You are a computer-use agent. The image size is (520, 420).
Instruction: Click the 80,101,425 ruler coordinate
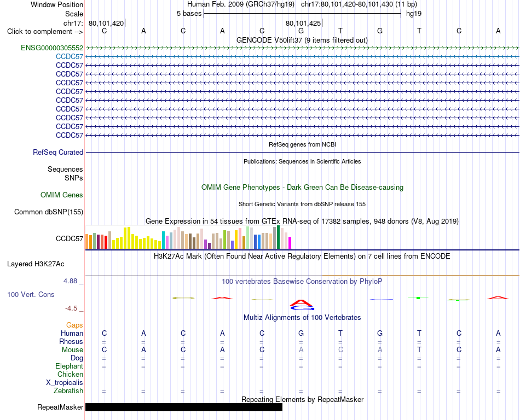(303, 23)
